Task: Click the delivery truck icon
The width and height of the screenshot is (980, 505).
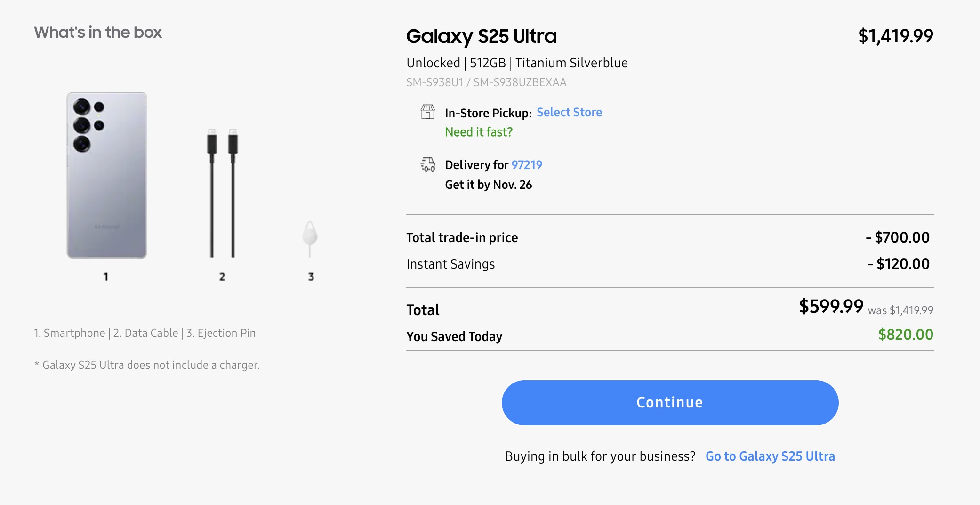Action: (x=427, y=164)
